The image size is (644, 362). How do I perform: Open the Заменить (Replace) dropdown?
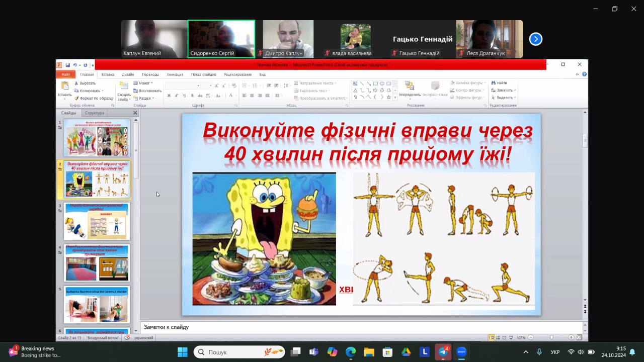pos(503,90)
